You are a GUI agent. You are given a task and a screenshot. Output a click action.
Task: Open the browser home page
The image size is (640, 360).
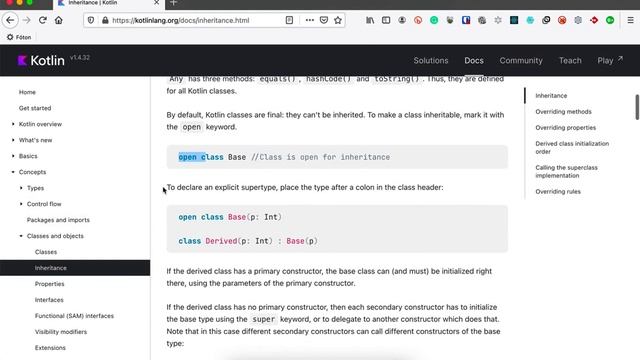(59, 20)
